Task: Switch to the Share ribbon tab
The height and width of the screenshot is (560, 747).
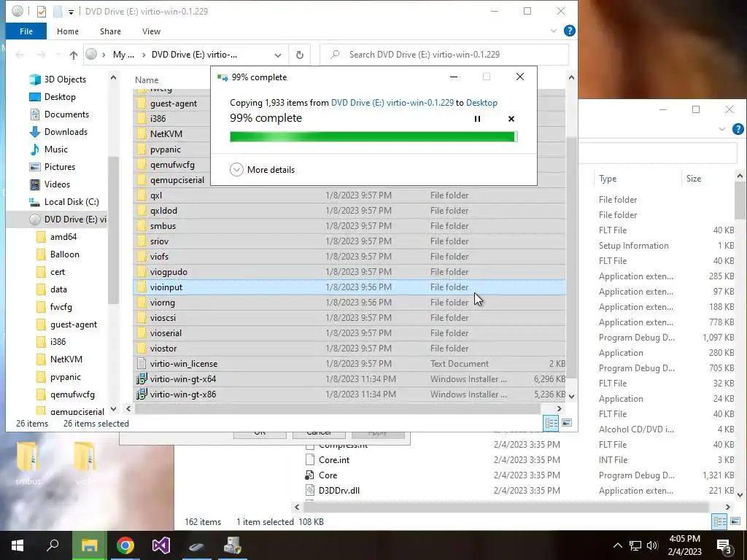Action: pyautogui.click(x=110, y=31)
